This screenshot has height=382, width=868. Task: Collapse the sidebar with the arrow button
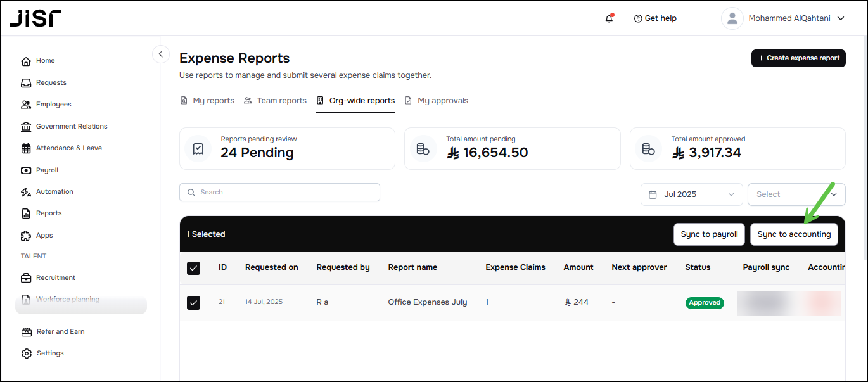[161, 54]
